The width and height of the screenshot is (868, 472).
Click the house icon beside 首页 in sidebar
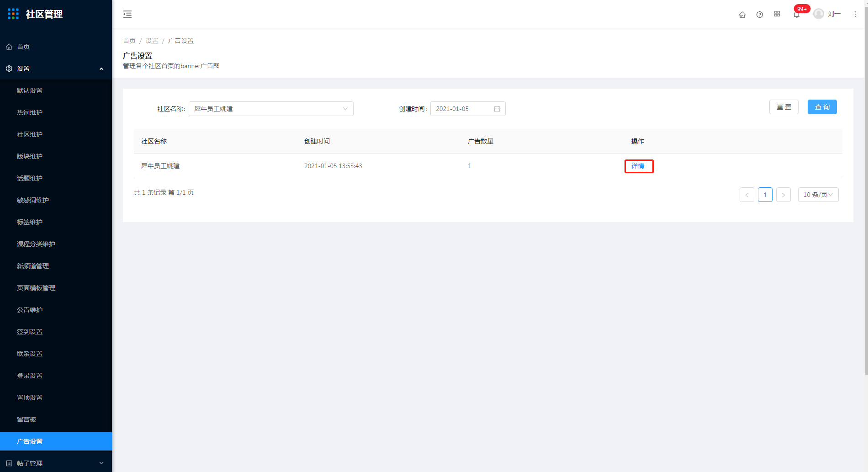(x=9, y=47)
